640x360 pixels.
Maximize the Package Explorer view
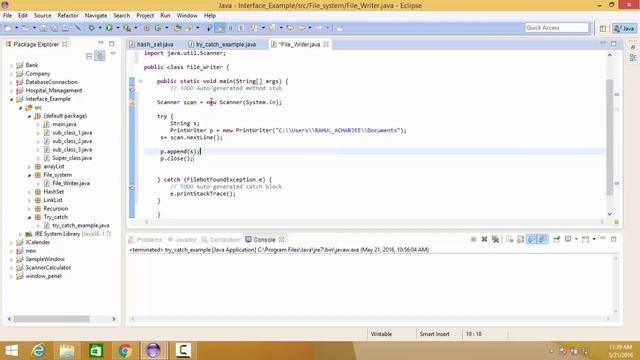(111, 43)
